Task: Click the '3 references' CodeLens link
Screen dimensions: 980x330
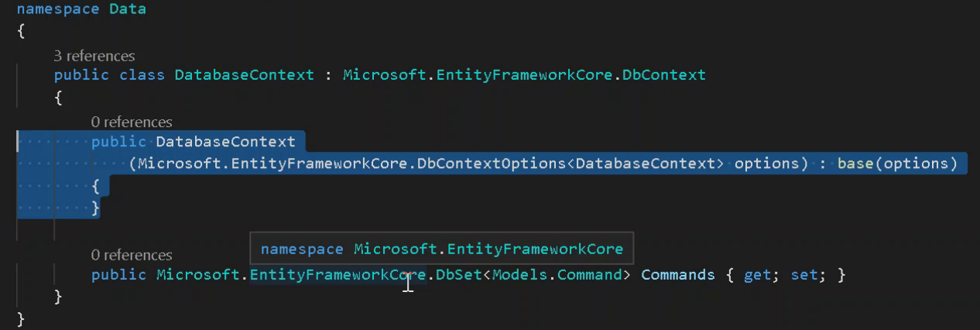Action: [x=94, y=56]
